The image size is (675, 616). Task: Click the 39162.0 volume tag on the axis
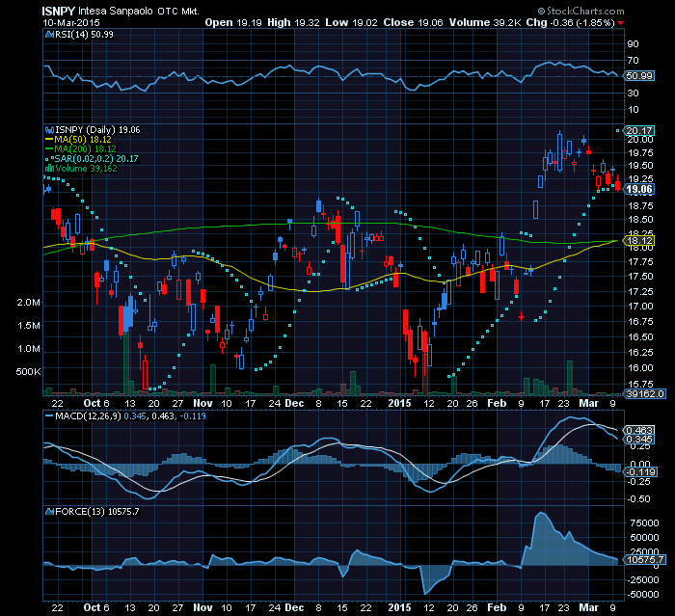tap(645, 393)
